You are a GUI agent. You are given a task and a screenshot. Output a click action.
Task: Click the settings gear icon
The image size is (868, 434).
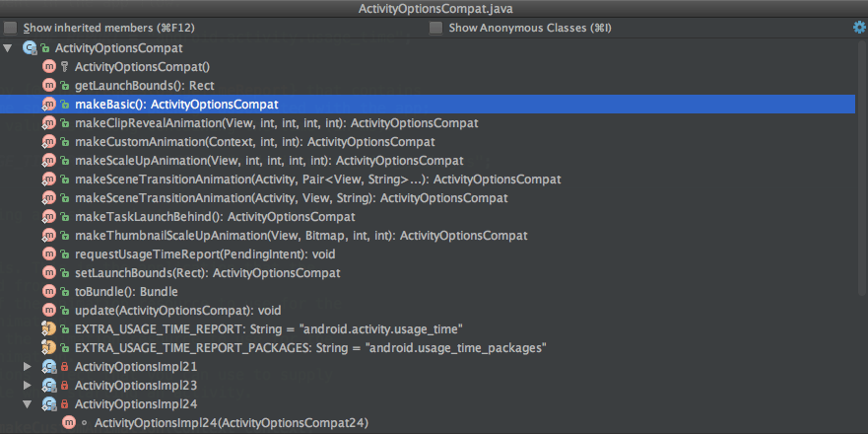(x=859, y=28)
